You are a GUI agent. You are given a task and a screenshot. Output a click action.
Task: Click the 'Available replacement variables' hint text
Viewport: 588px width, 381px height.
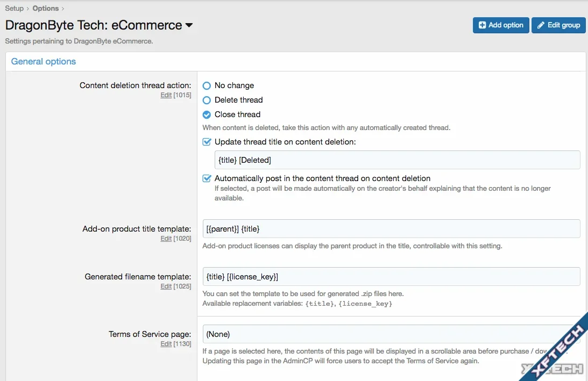tap(297, 304)
